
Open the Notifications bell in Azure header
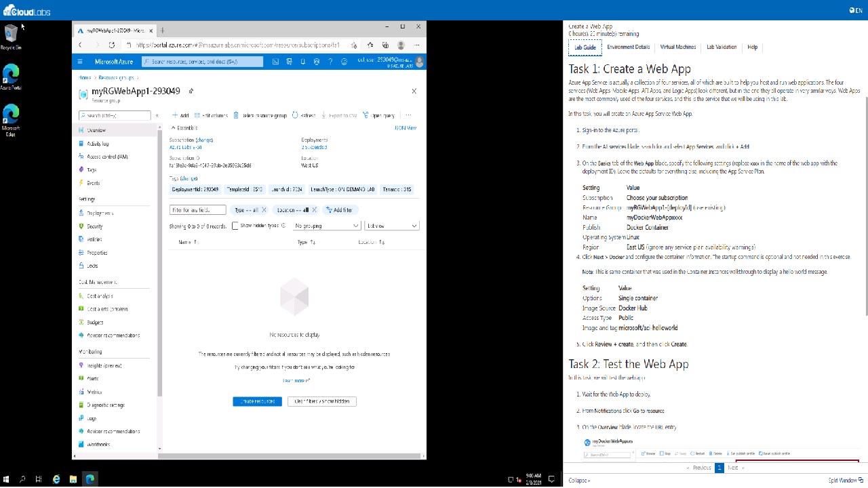303,62
